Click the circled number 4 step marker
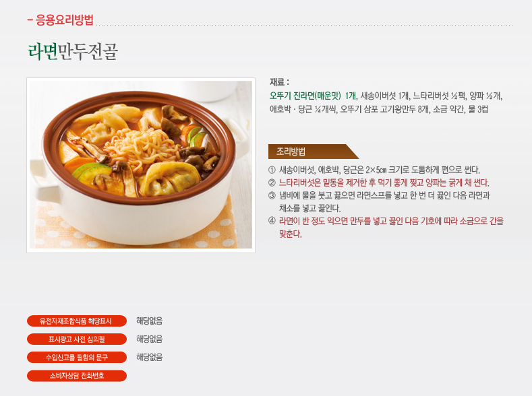Screen dimensions: 532x396 click(272, 221)
